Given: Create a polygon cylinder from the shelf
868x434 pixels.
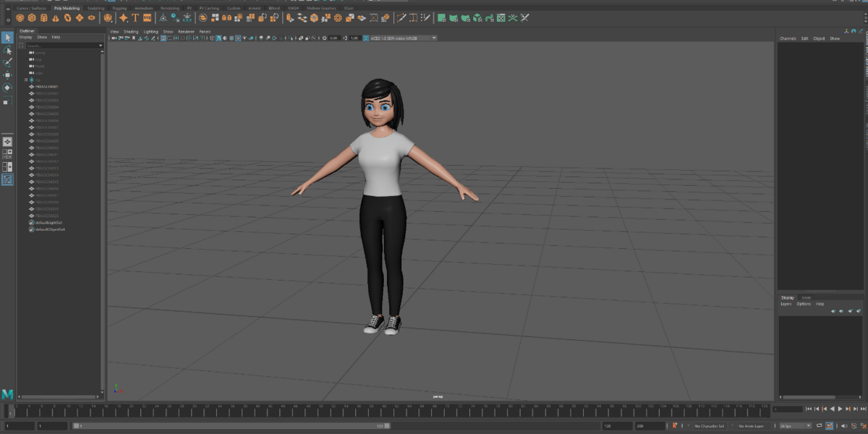Looking at the screenshot, I should tap(43, 17).
